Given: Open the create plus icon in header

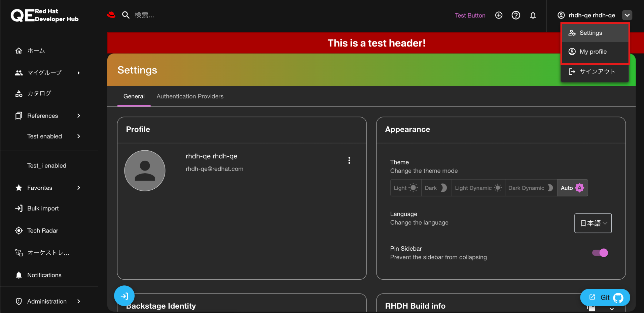Looking at the screenshot, I should point(499,15).
